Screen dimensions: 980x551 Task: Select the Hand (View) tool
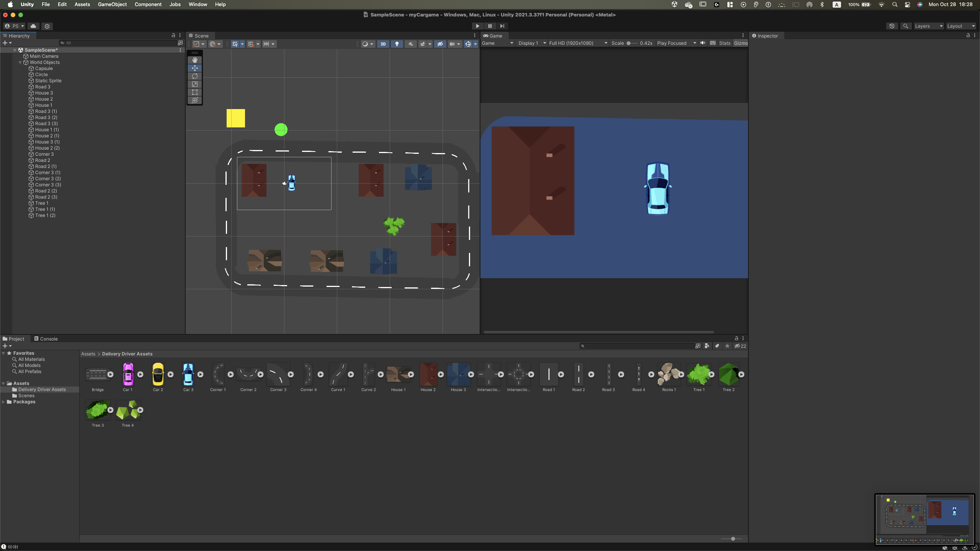click(x=195, y=60)
